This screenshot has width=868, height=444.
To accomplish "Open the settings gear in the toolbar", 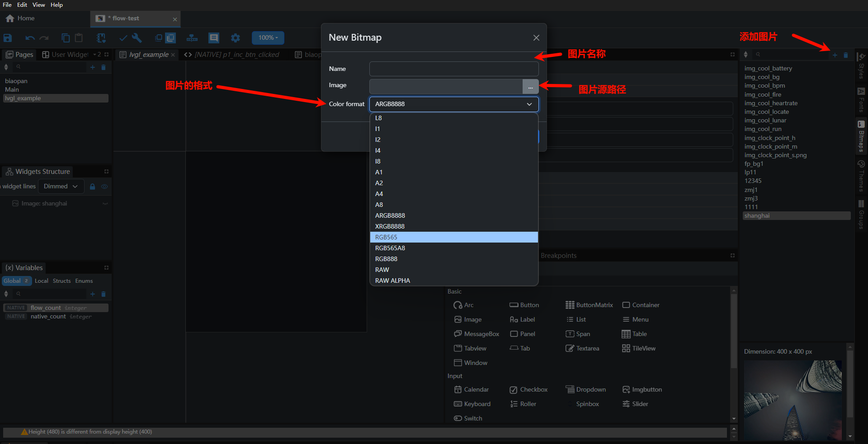I will (236, 38).
